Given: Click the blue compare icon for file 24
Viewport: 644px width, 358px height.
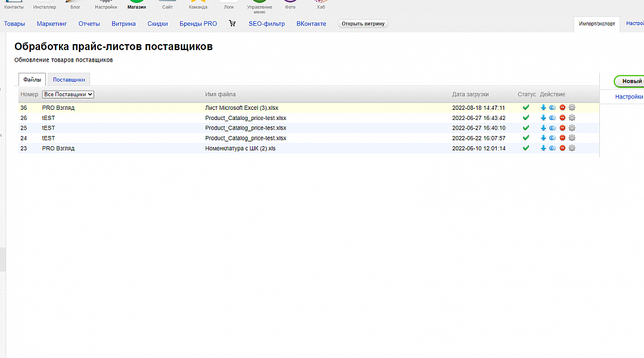Looking at the screenshot, I should click(x=553, y=138).
